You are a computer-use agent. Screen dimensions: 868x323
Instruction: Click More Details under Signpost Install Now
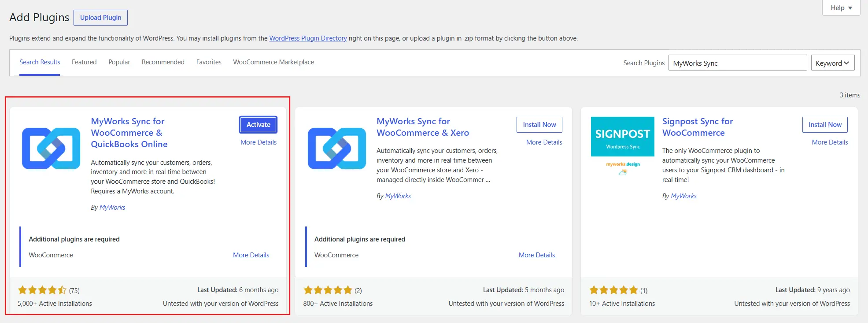coord(830,142)
